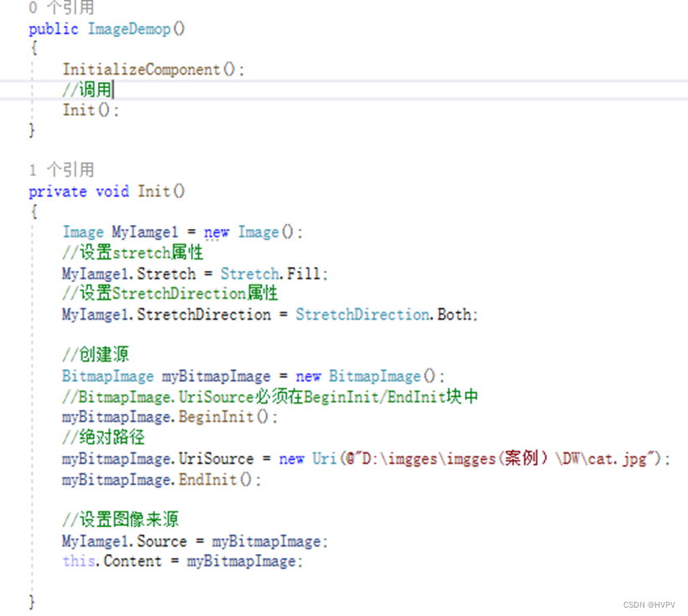The image size is (688, 616).
Task: Click the 'BitmapImage myBitmapImage = new BitmapImage();' line
Action: pyautogui.click(x=253, y=376)
